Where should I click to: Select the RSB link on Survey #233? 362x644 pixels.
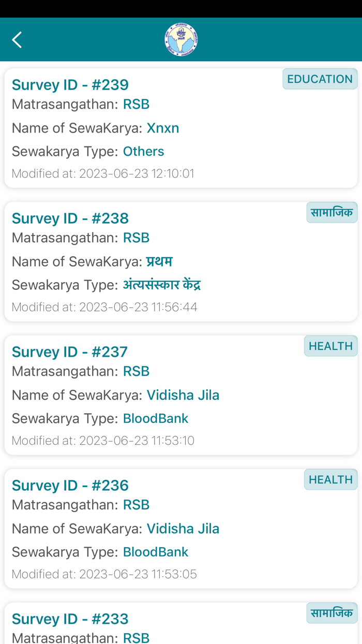[136, 637]
